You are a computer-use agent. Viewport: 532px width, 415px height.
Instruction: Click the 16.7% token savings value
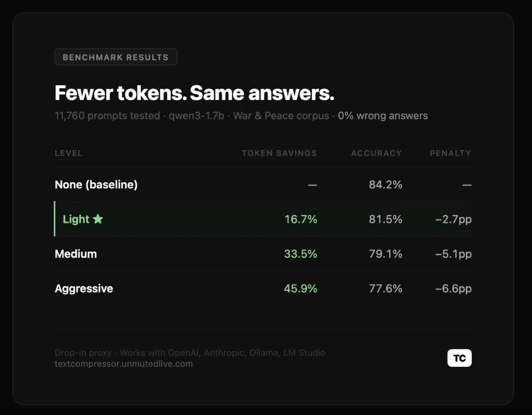[x=301, y=219]
